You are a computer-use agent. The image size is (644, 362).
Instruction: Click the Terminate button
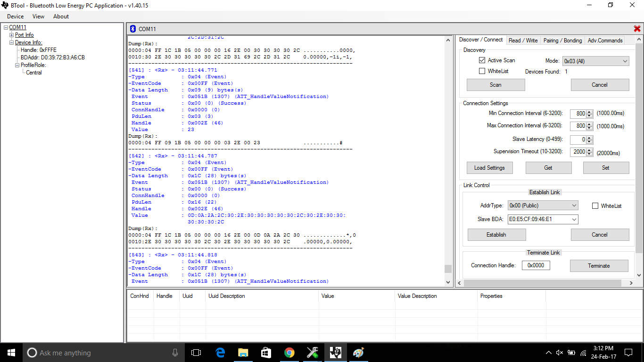pos(599,266)
